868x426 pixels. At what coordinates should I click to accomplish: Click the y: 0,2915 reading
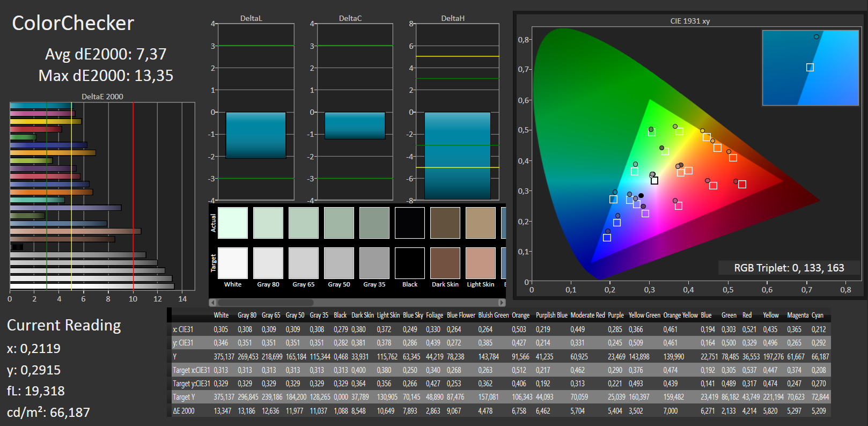point(33,370)
